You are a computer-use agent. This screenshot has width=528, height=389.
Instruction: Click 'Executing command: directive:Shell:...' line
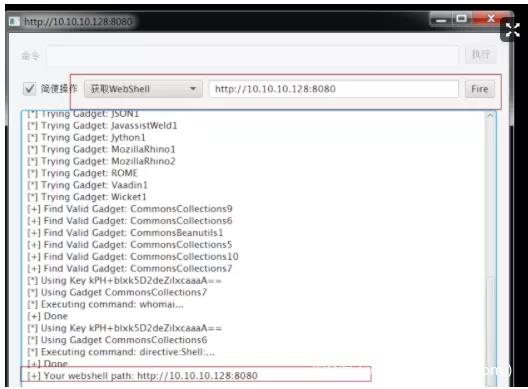click(121, 352)
